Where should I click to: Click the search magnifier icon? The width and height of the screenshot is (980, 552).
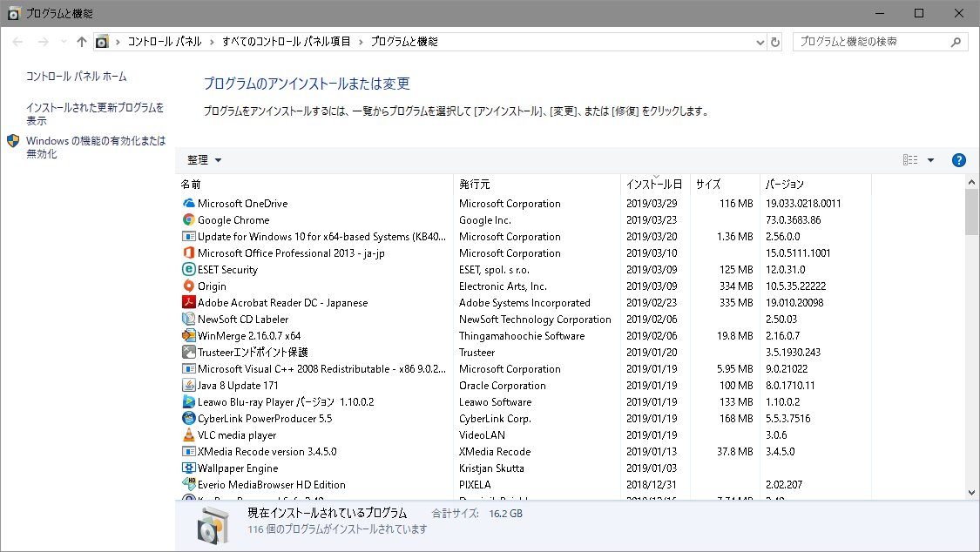coord(956,42)
